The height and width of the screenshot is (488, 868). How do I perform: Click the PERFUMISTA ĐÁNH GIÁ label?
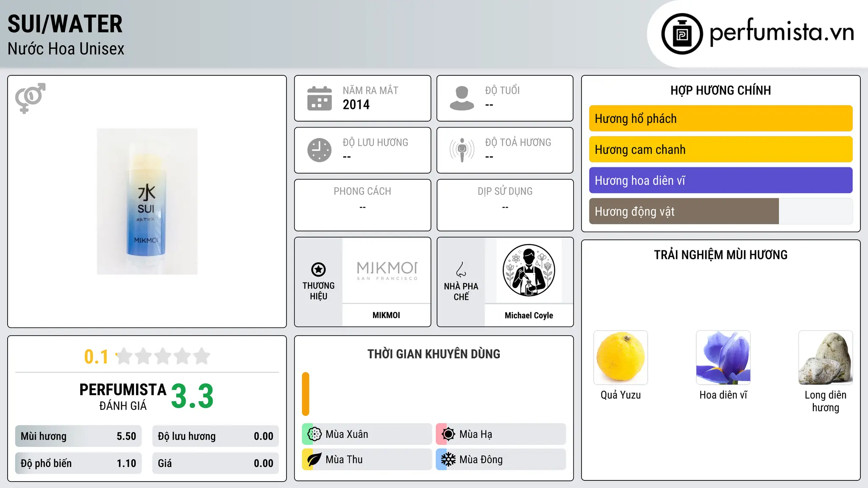click(x=123, y=396)
